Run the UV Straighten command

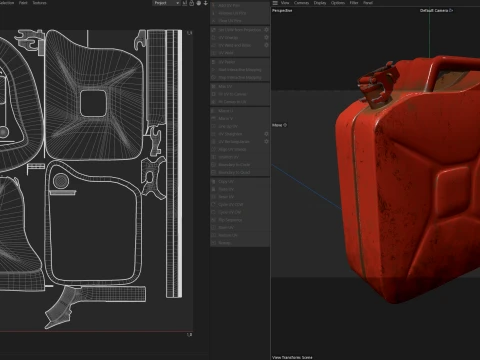click(237, 134)
